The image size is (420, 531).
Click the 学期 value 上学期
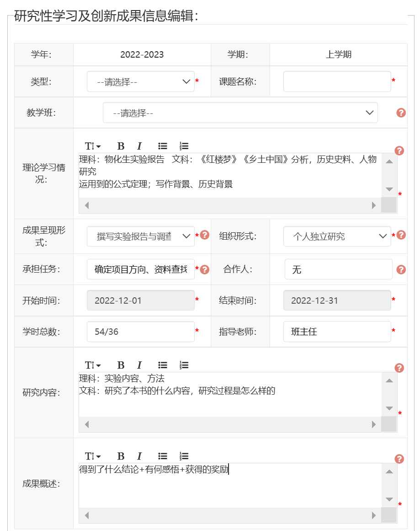339,54
